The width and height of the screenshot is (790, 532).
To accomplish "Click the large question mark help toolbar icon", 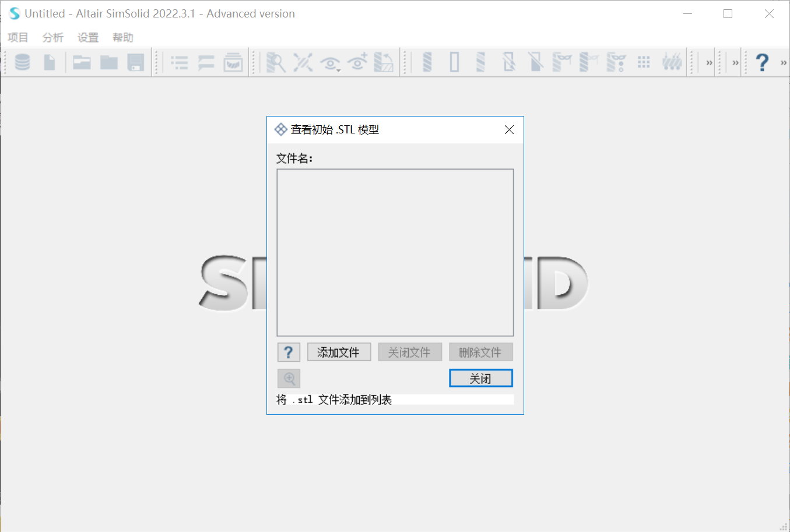I will point(762,62).
